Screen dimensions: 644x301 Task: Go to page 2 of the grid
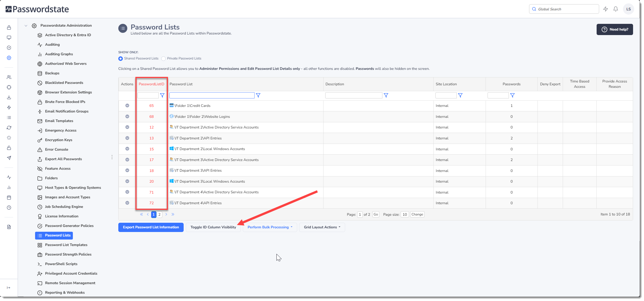coord(160,215)
